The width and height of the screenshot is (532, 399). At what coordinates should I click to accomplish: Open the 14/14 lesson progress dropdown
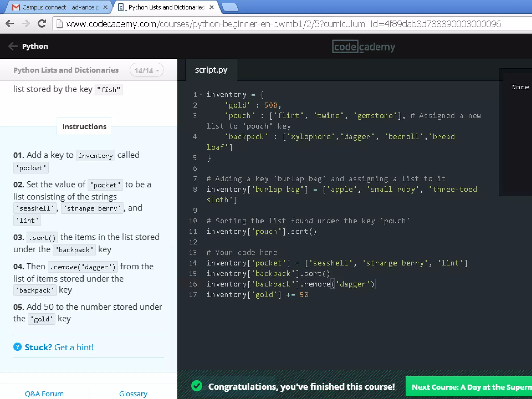pos(147,70)
